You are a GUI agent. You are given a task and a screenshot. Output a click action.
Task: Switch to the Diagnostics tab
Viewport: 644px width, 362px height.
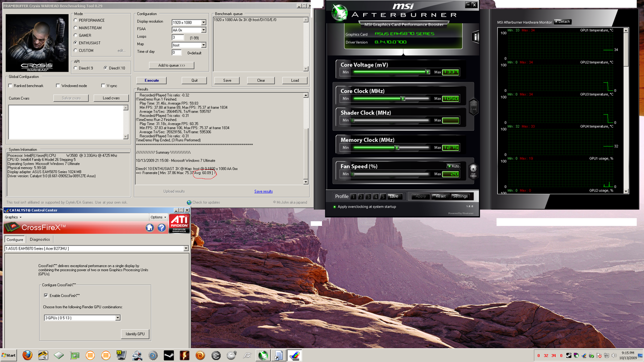click(x=40, y=240)
